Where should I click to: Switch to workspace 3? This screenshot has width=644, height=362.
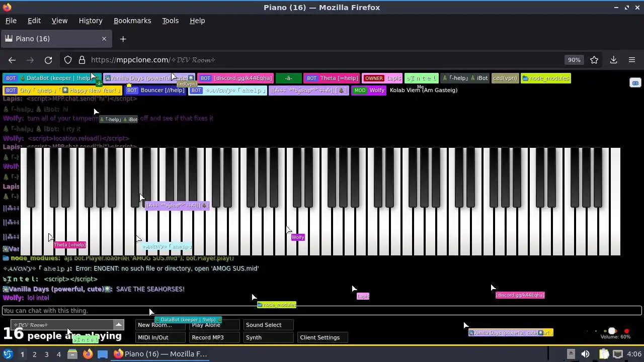point(46,354)
